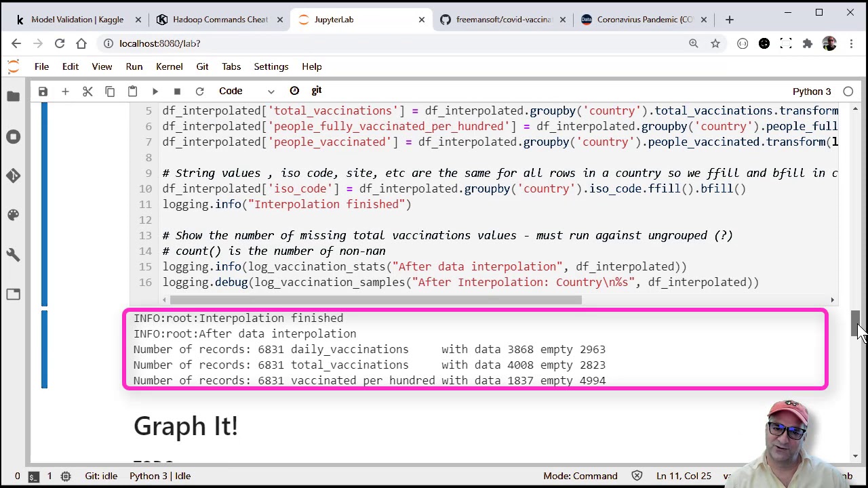
Task: Click the black circular extension icon
Action: tap(764, 43)
